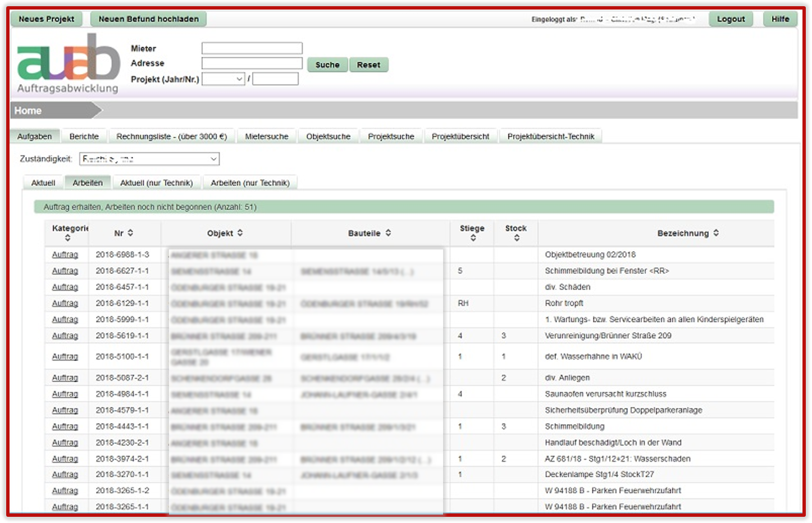Go to the Home breadcrumb
The height and width of the screenshot is (523, 812).
28,111
